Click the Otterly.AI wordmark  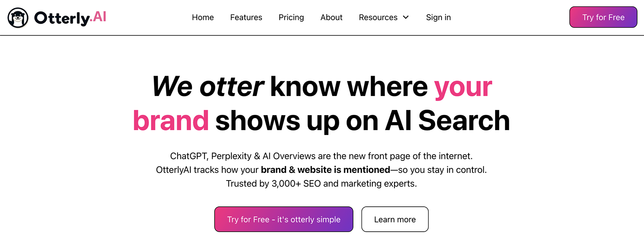(x=70, y=18)
